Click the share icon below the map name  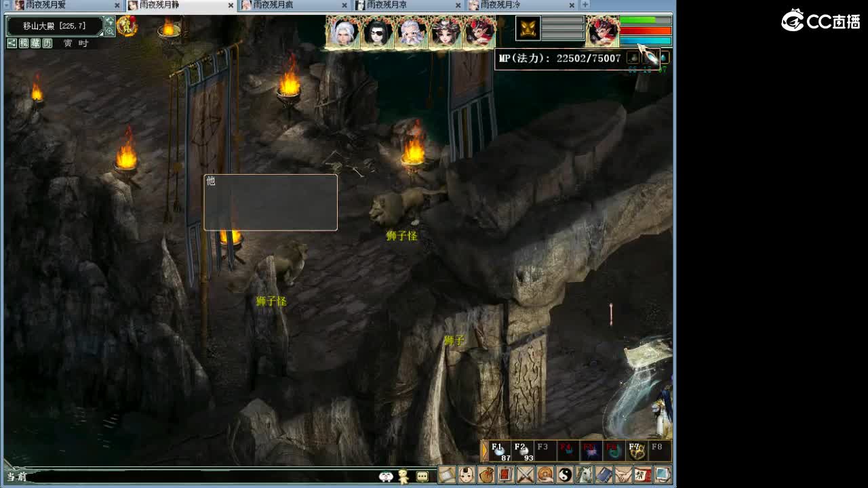(x=12, y=43)
